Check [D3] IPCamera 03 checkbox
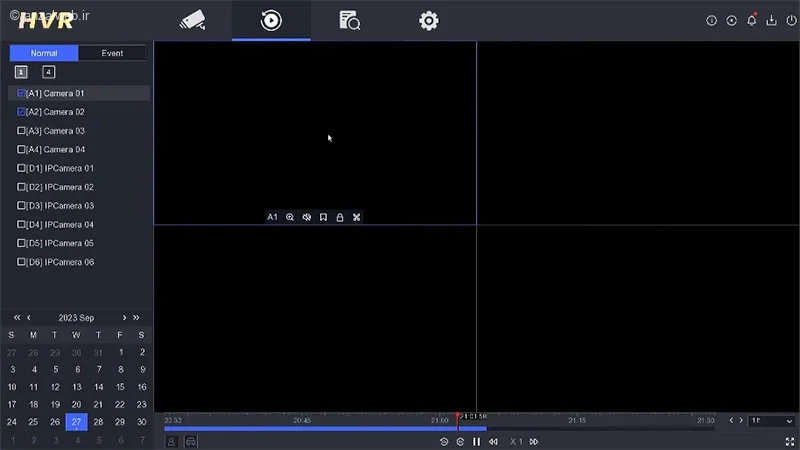 click(21, 206)
